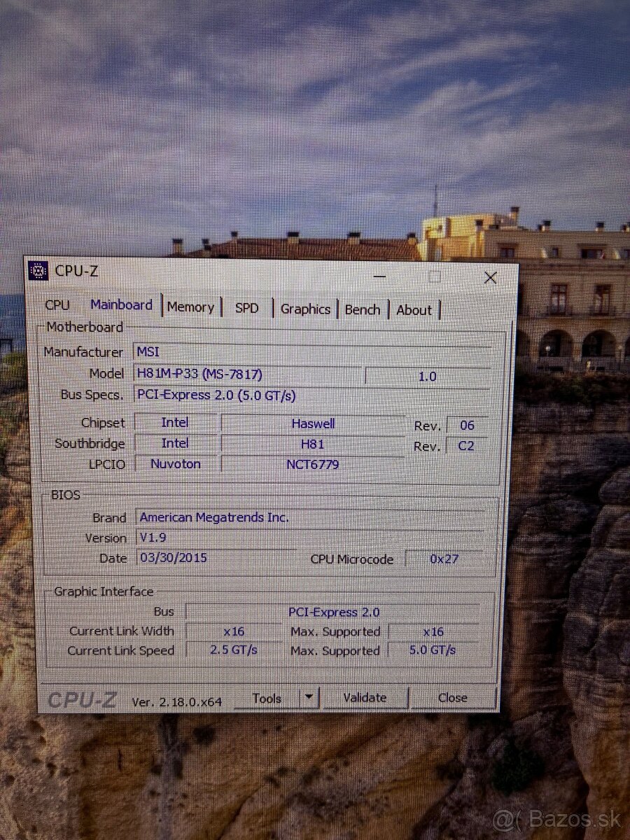Click the minimize button of CPU-Z
This screenshot has height=840, width=630.
[379, 276]
